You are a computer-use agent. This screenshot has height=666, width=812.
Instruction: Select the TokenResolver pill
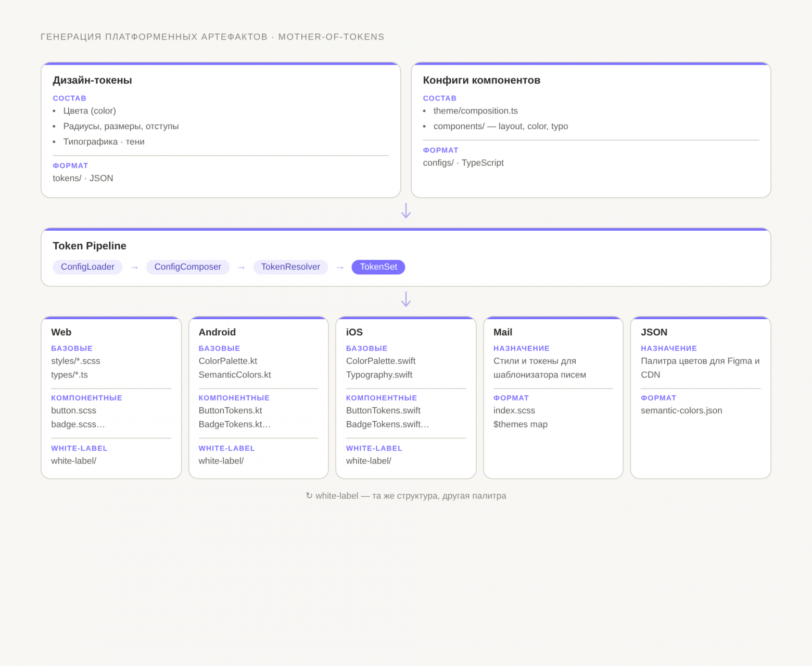pos(290,267)
